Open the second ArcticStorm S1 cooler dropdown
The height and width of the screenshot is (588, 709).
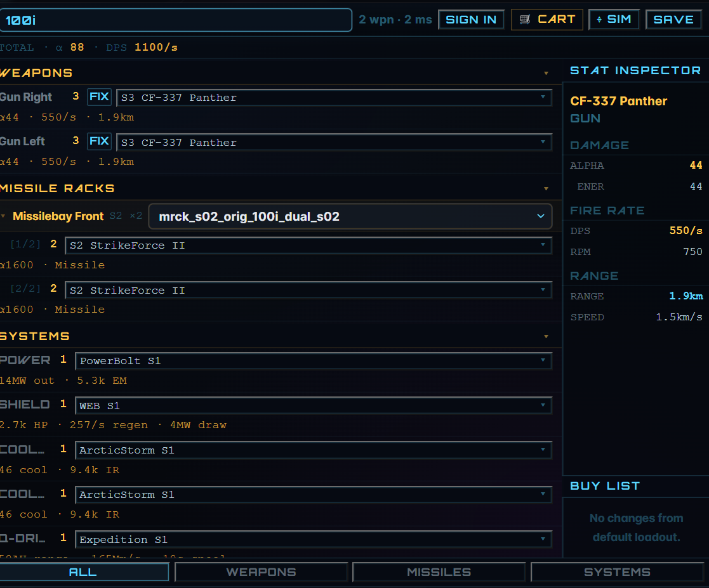click(314, 495)
